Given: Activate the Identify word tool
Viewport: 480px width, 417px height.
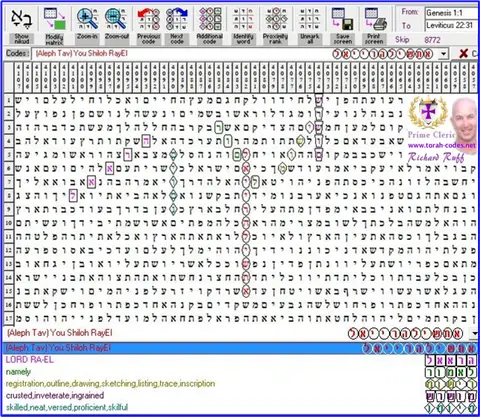Looking at the screenshot, I should [x=243, y=25].
